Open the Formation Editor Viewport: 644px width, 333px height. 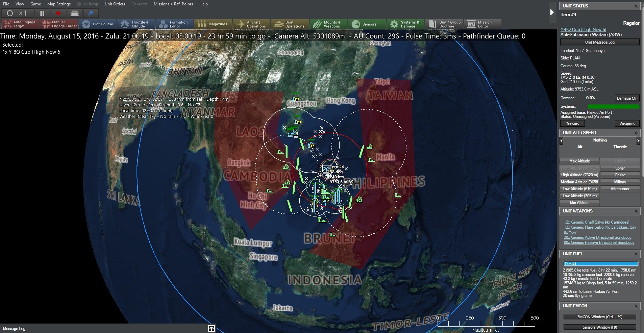pos(174,24)
